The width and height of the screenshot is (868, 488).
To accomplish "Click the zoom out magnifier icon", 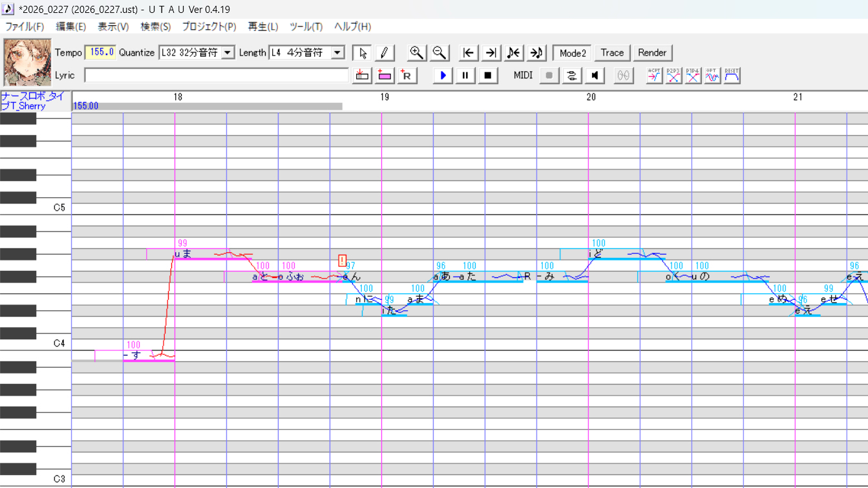I will pyautogui.click(x=439, y=53).
